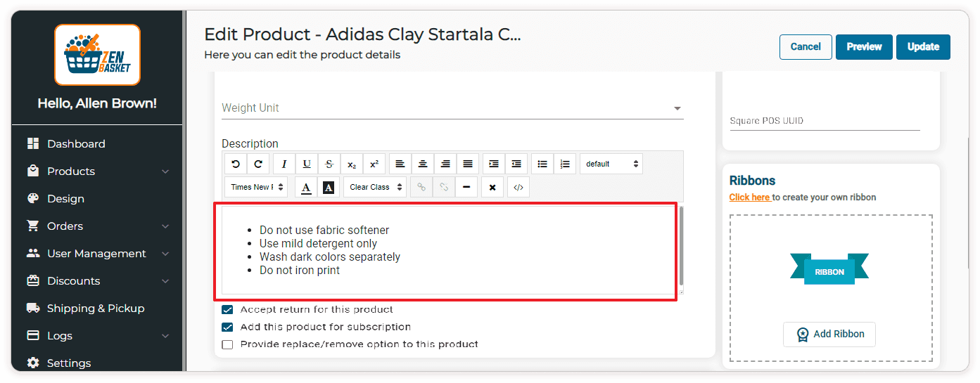
Task: Open the Clear Class dropdown
Action: [x=376, y=187]
